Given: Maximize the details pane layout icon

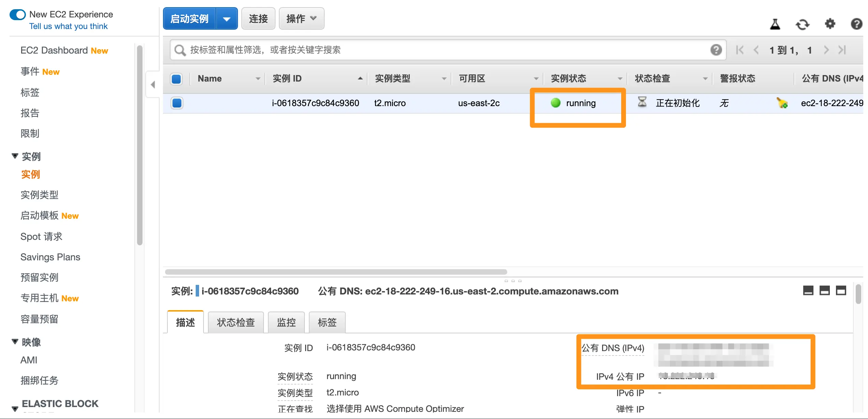Looking at the screenshot, I should pyautogui.click(x=841, y=291).
